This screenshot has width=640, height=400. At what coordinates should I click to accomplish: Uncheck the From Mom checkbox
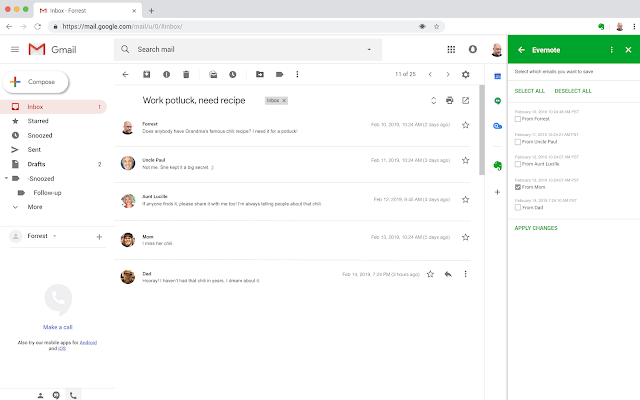(518, 187)
